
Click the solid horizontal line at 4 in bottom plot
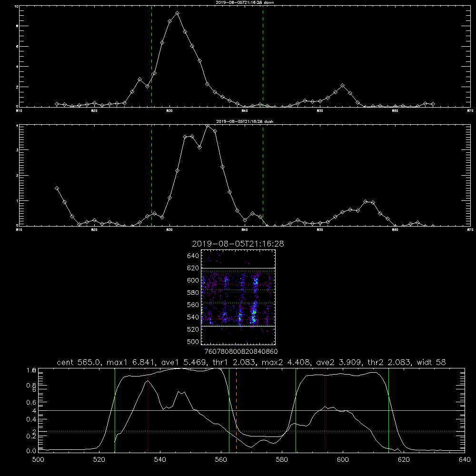[x=251, y=410]
